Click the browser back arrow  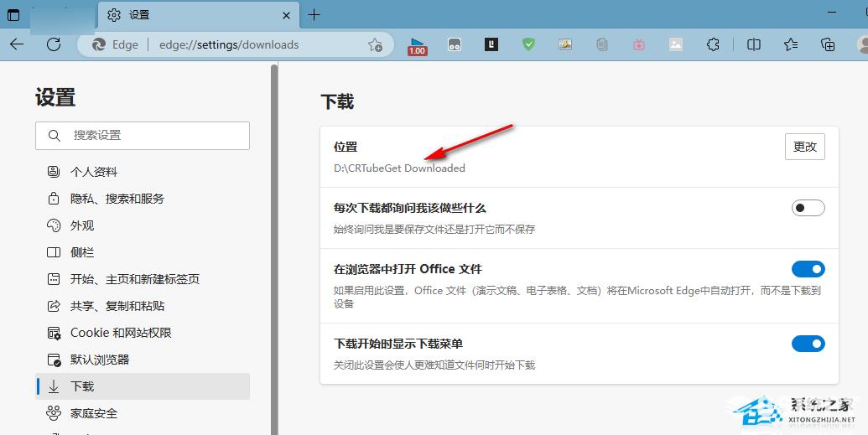(17, 44)
